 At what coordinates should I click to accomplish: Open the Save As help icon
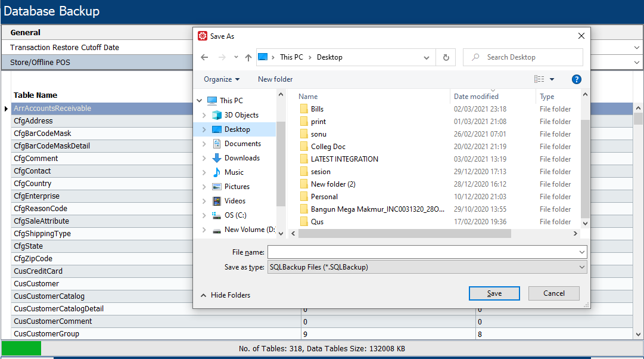577,79
